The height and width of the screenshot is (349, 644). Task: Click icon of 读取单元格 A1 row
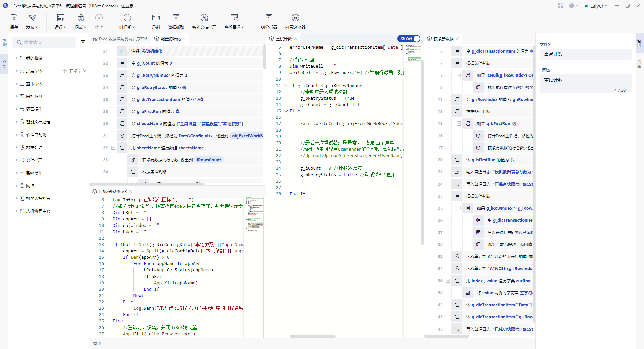(x=457, y=256)
